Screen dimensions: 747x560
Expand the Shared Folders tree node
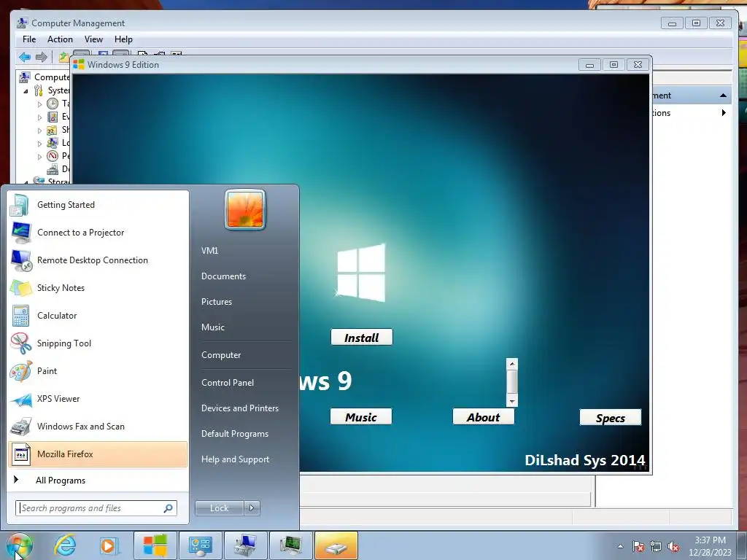coord(39,130)
